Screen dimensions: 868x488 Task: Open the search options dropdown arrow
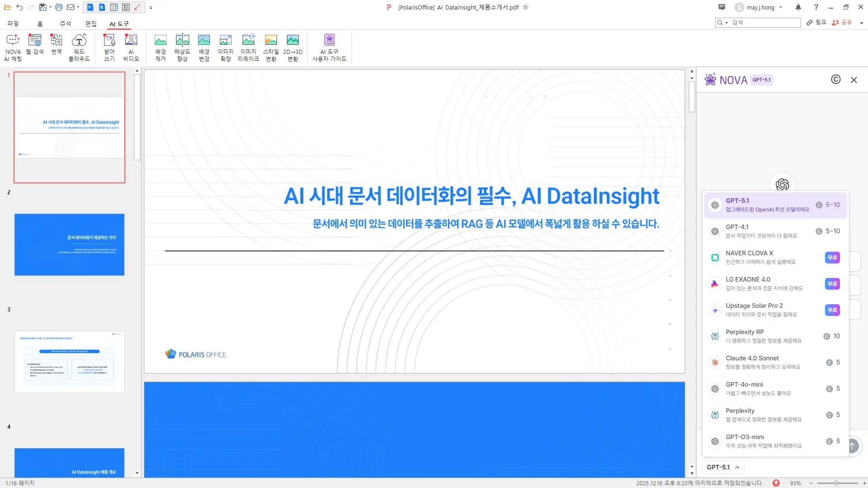coord(727,22)
